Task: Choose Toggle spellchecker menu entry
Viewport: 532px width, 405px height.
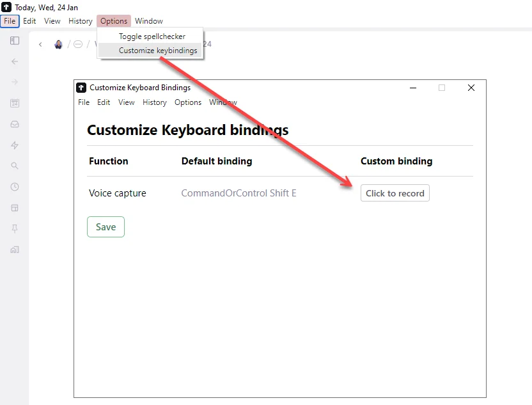Action: [x=151, y=36]
